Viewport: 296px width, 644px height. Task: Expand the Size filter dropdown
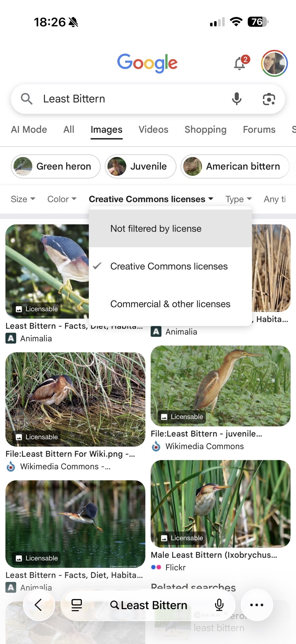click(x=23, y=199)
